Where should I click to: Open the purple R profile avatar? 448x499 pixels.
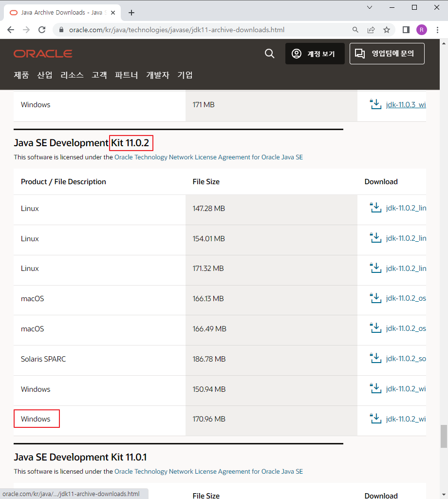click(422, 30)
